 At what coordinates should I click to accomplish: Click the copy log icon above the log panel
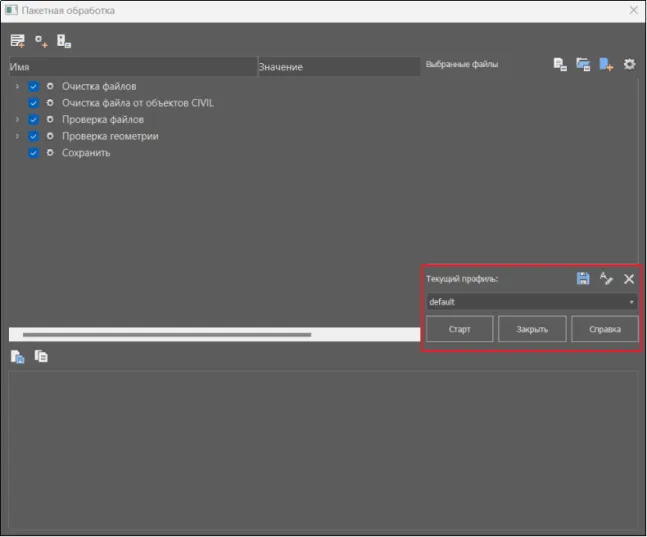pos(41,356)
